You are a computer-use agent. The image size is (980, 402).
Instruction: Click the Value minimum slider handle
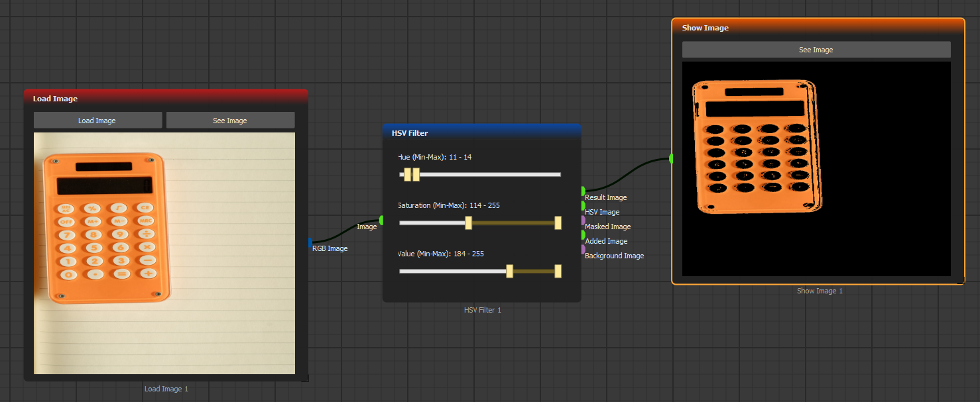click(x=509, y=272)
